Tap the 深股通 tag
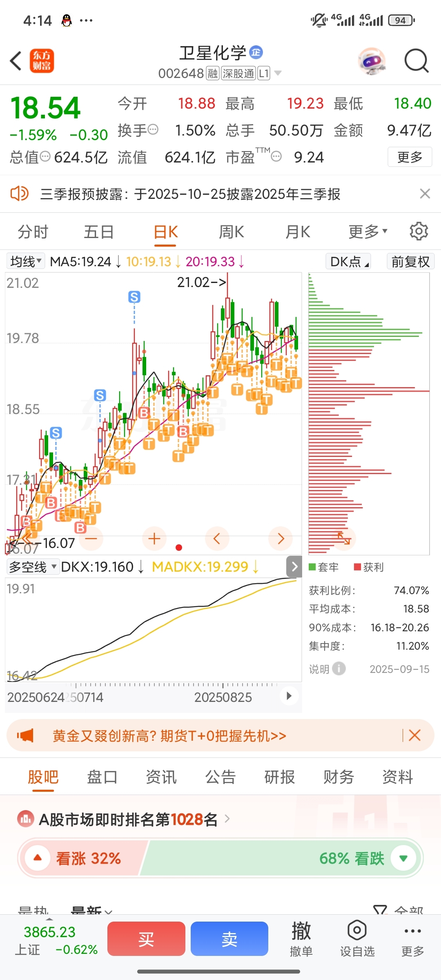The image size is (441, 980). click(x=238, y=73)
